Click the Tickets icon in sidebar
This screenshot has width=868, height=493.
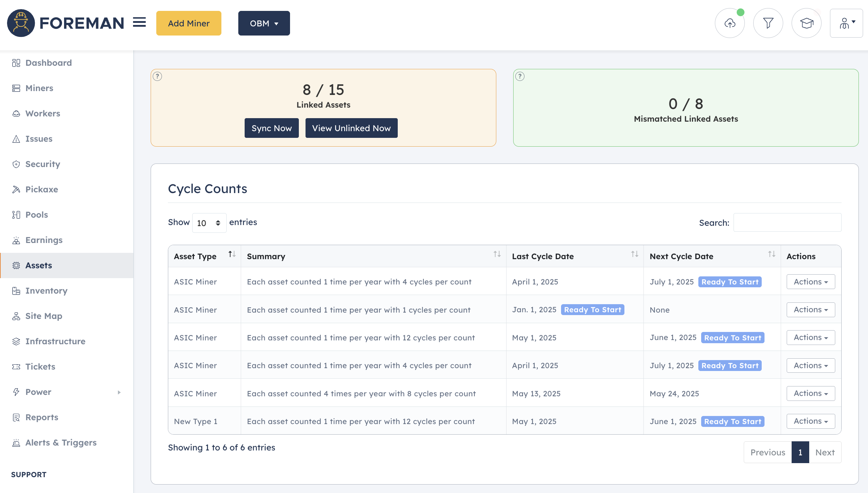(x=16, y=367)
